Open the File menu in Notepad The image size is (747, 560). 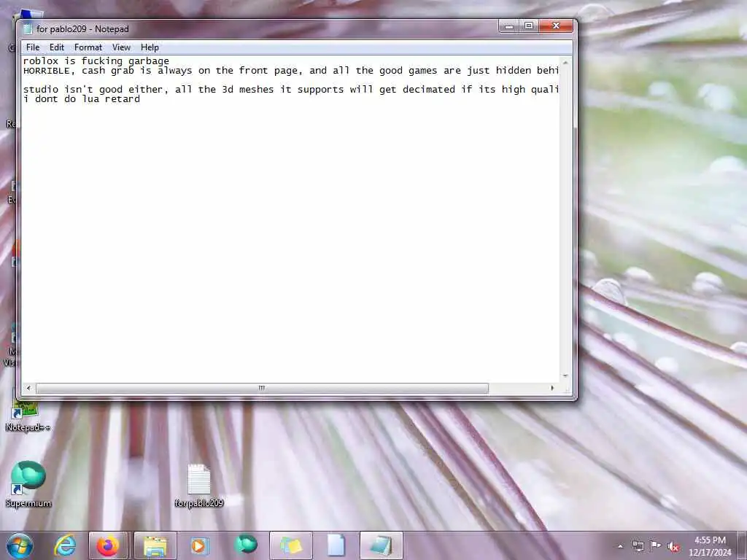(33, 47)
